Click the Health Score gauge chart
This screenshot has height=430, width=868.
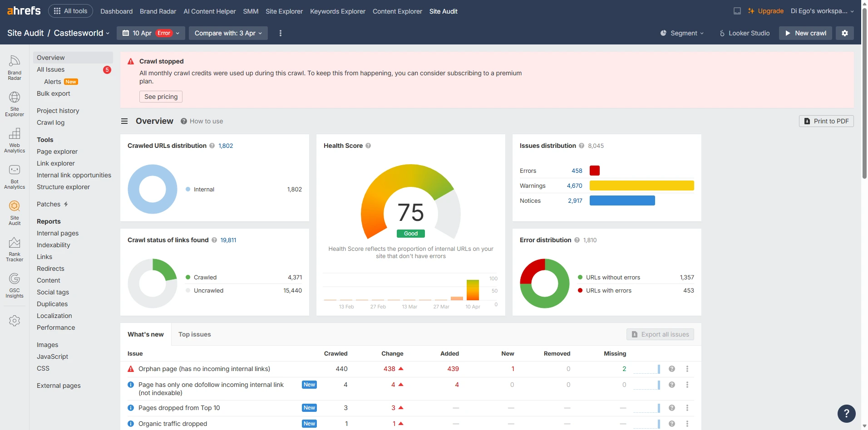coord(411,202)
